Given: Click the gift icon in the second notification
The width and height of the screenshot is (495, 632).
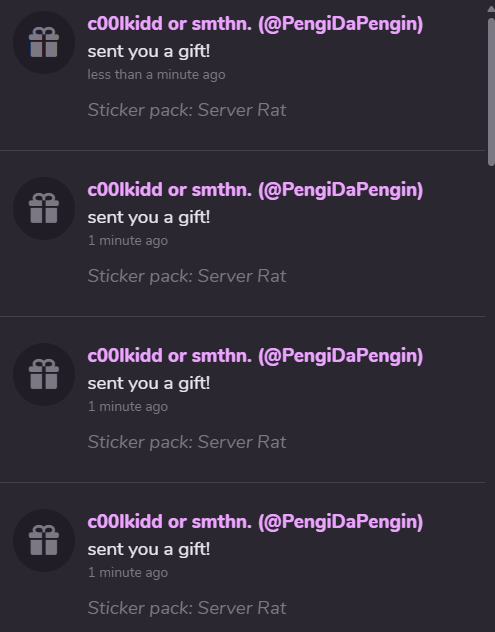Looking at the screenshot, I should click(44, 208).
